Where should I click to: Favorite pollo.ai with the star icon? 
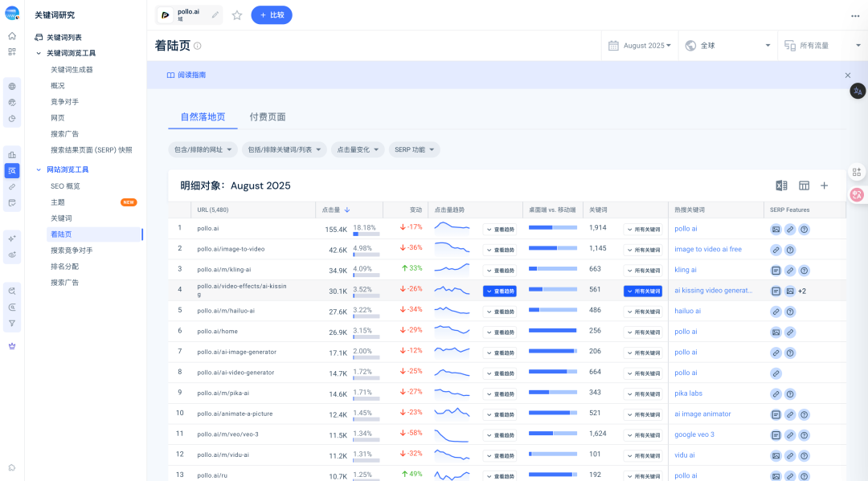coord(237,15)
